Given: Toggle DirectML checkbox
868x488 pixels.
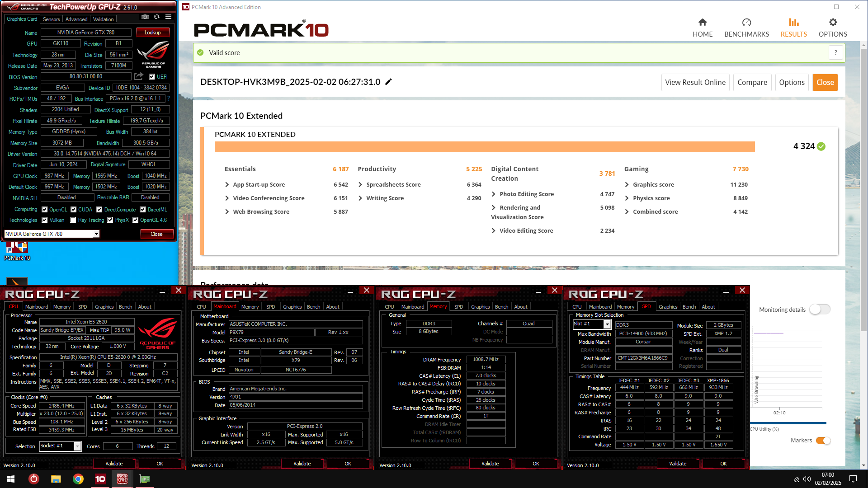Looking at the screenshot, I should (143, 210).
